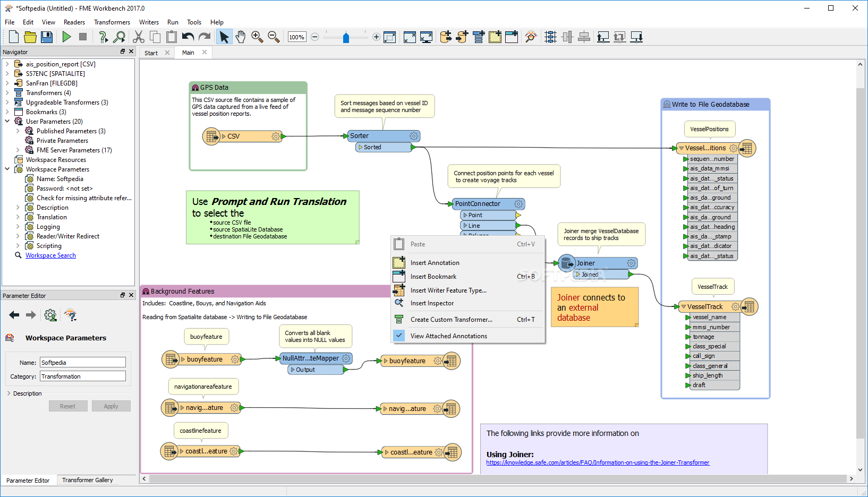Click the Add Writer database icon
This screenshot has width=868, height=497.
click(x=462, y=37)
